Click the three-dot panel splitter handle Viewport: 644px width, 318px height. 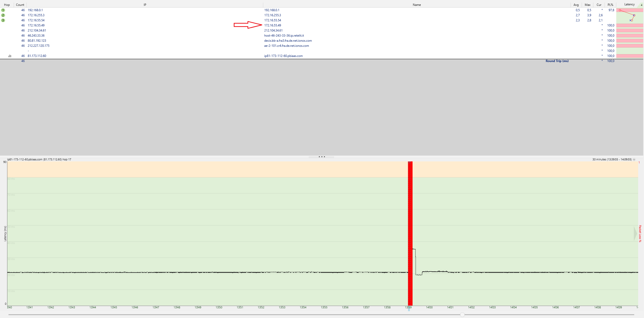322,157
